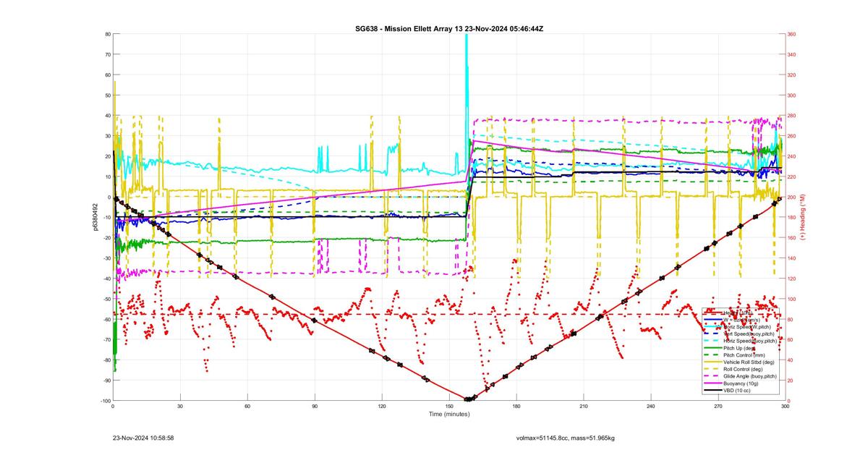Click the 'Time (minutes)' x-axis label

[449, 413]
